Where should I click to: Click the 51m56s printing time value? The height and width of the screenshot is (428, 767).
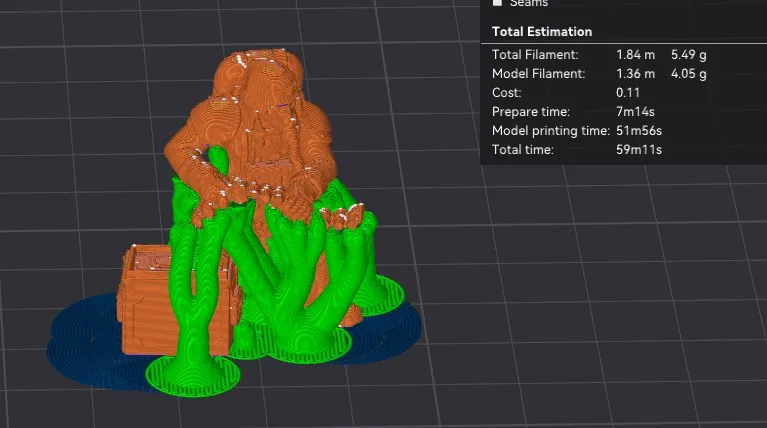640,131
